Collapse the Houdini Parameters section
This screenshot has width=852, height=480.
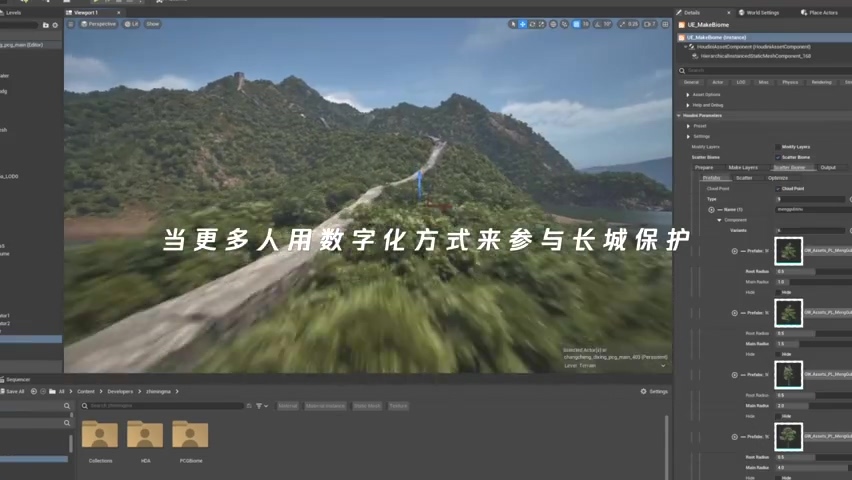point(680,116)
